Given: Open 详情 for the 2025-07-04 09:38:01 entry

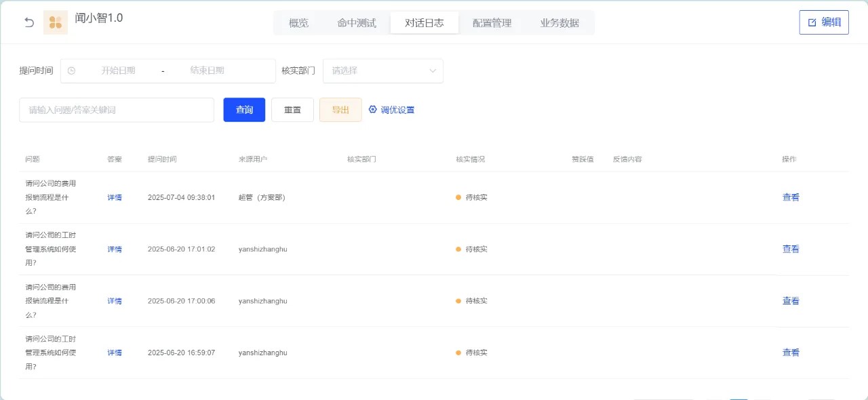Looking at the screenshot, I should click(x=115, y=197).
